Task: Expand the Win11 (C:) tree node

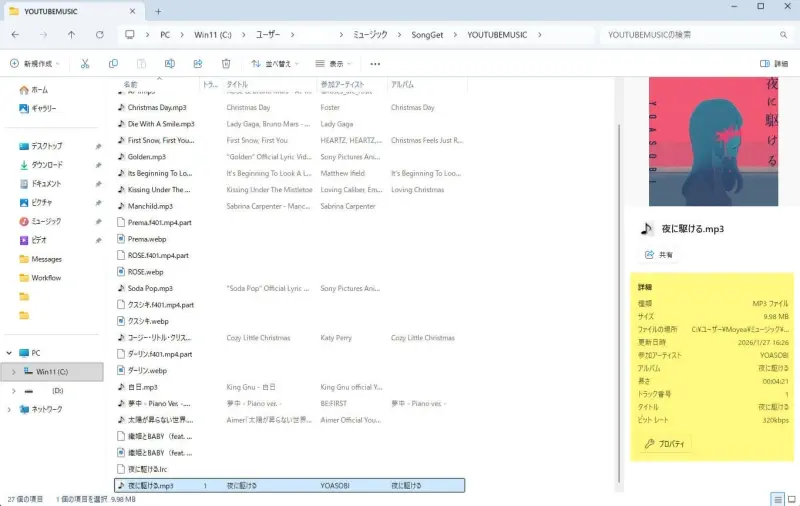Action: pyautogui.click(x=13, y=371)
